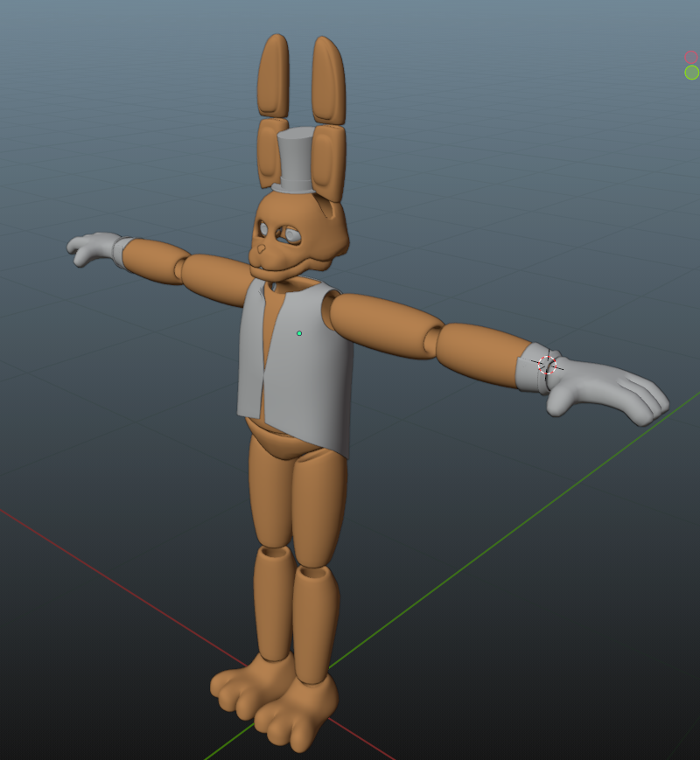700x760 pixels.
Task: Select the gray vest on the torso
Action: [296, 368]
